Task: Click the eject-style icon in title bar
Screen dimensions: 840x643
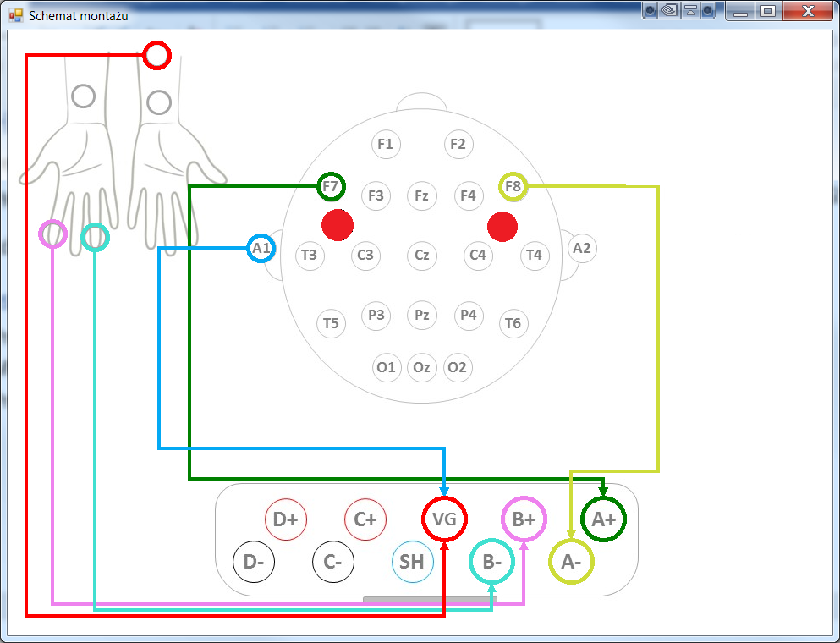Action: coord(689,11)
